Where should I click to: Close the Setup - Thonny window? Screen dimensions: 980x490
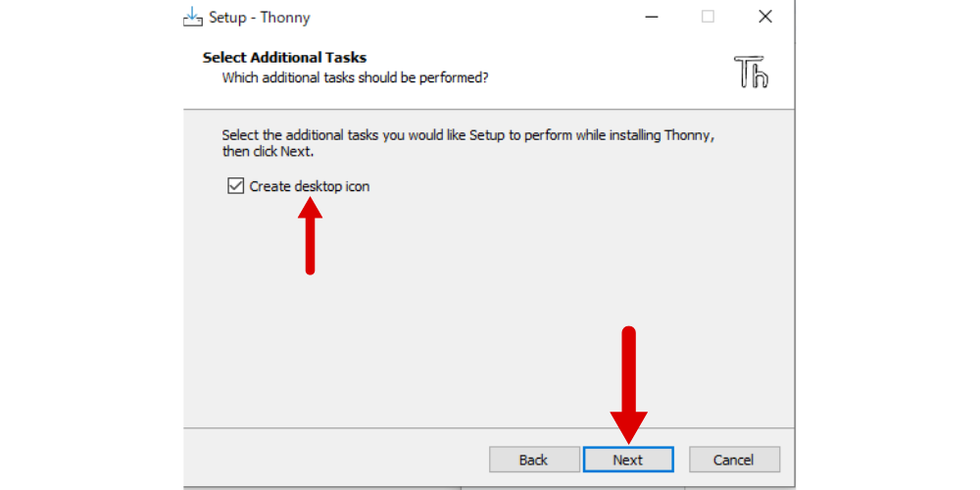tap(765, 17)
